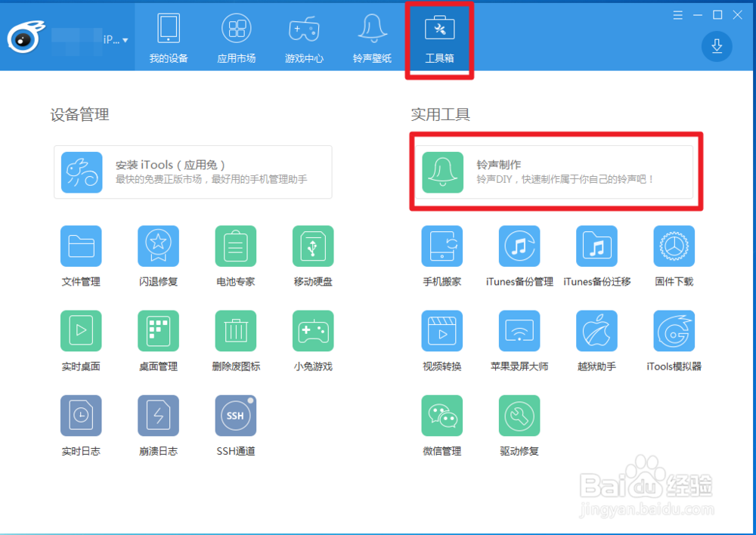Open 微信管理 WeChat manager
The image size is (756, 535).
pos(442,416)
